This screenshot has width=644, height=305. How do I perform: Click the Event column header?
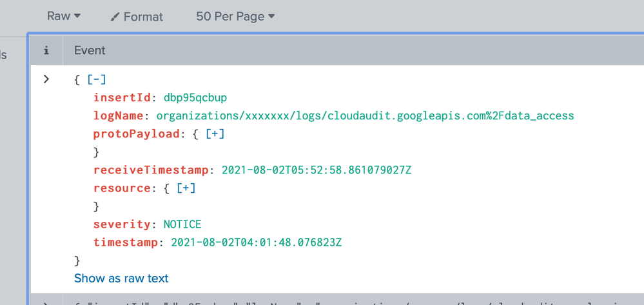(90, 50)
